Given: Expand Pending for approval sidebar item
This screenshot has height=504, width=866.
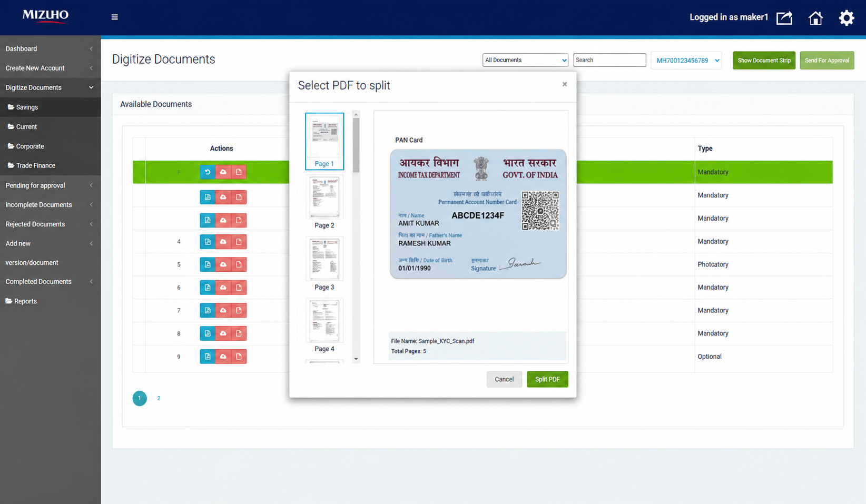Looking at the screenshot, I should [x=50, y=185].
